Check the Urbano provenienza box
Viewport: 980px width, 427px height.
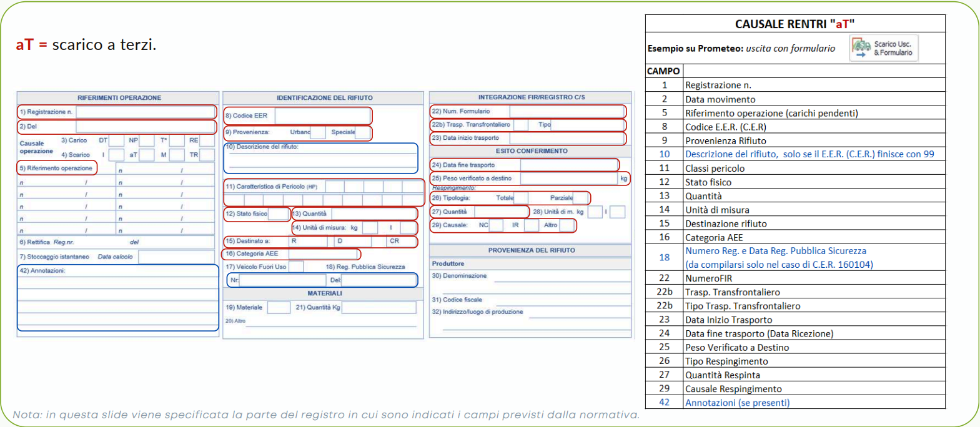click(x=317, y=132)
